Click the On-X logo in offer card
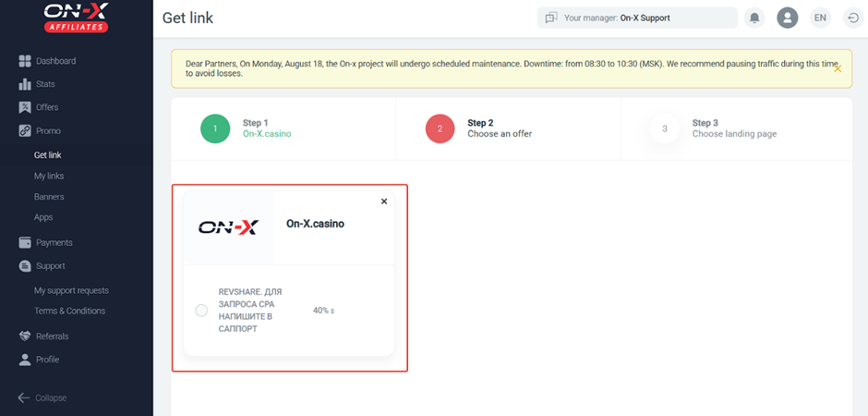 tap(229, 227)
